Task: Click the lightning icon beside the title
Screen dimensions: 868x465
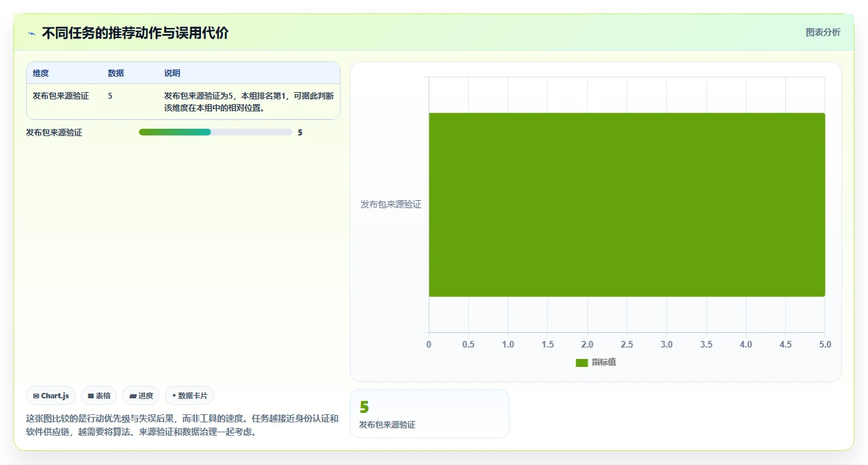Action: pyautogui.click(x=31, y=33)
